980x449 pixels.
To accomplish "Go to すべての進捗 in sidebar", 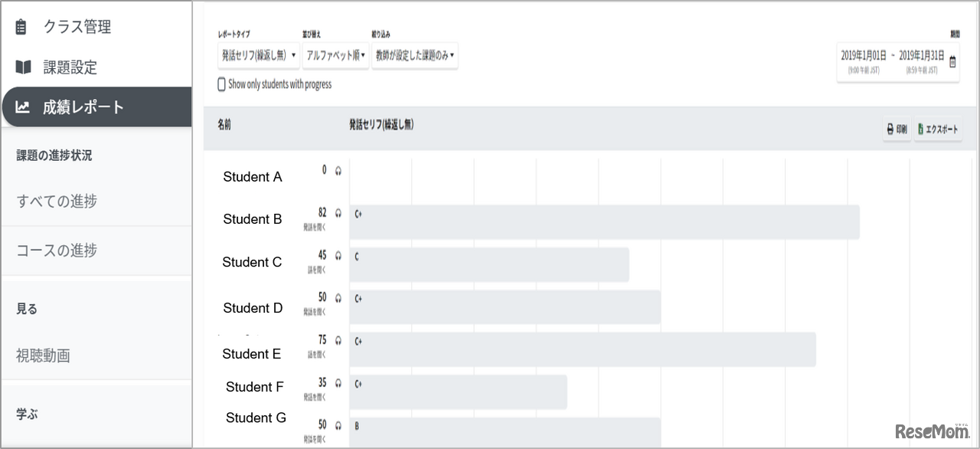I will point(57,202).
